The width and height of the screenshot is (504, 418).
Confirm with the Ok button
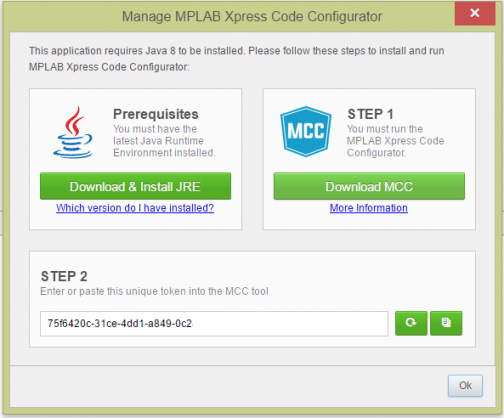pyautogui.click(x=465, y=386)
